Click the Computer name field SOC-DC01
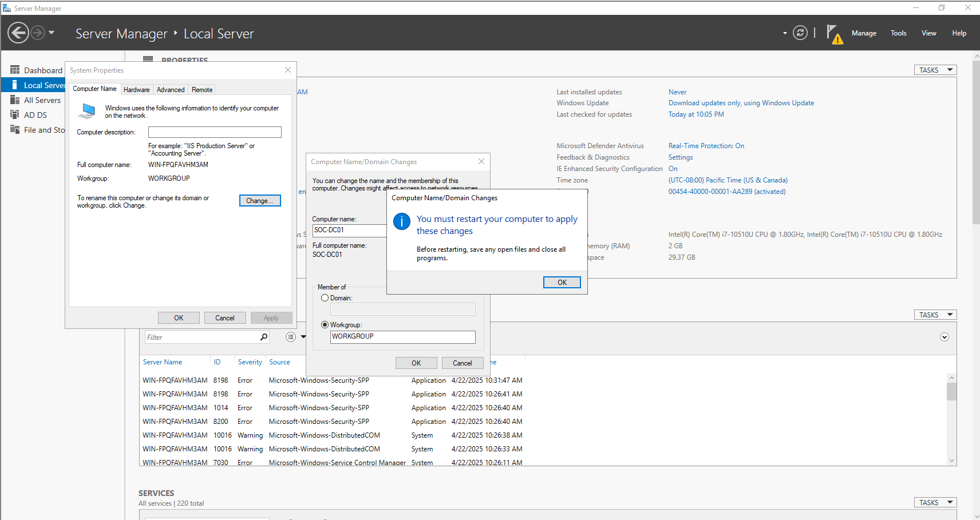The height and width of the screenshot is (520, 980). (x=350, y=231)
